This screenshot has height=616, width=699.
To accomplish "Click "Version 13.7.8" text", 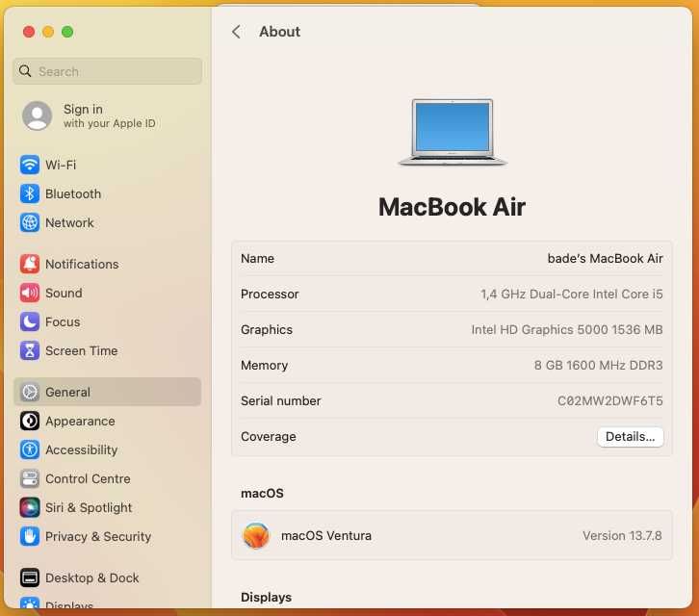I will click(622, 536).
